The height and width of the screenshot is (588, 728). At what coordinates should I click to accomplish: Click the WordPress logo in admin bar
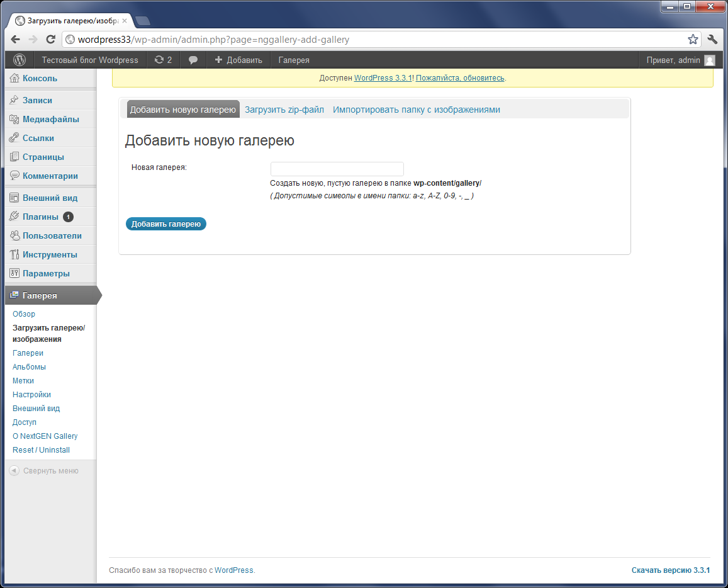click(20, 60)
